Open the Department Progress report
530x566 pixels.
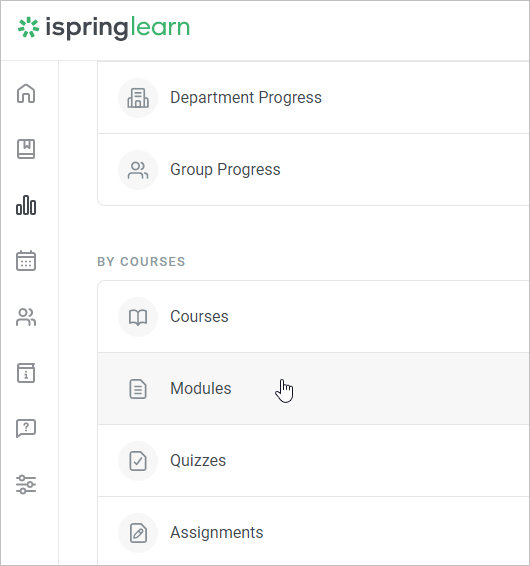[313, 98]
